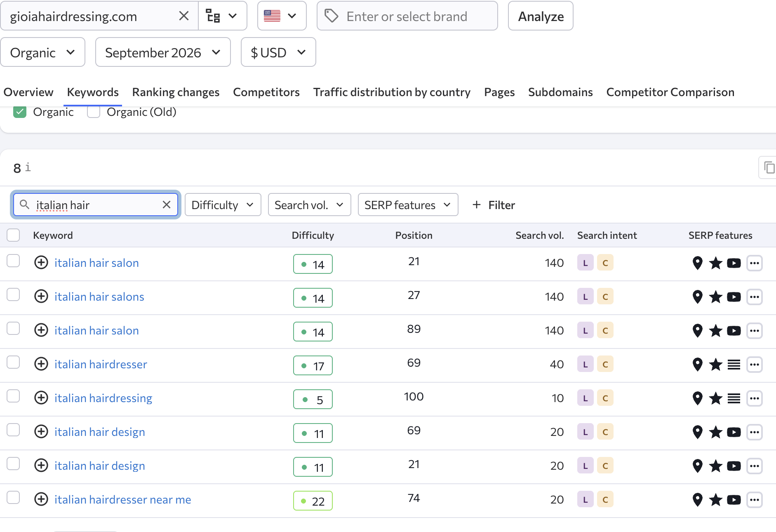Switch to the Overview tab
The height and width of the screenshot is (532, 776).
click(28, 92)
